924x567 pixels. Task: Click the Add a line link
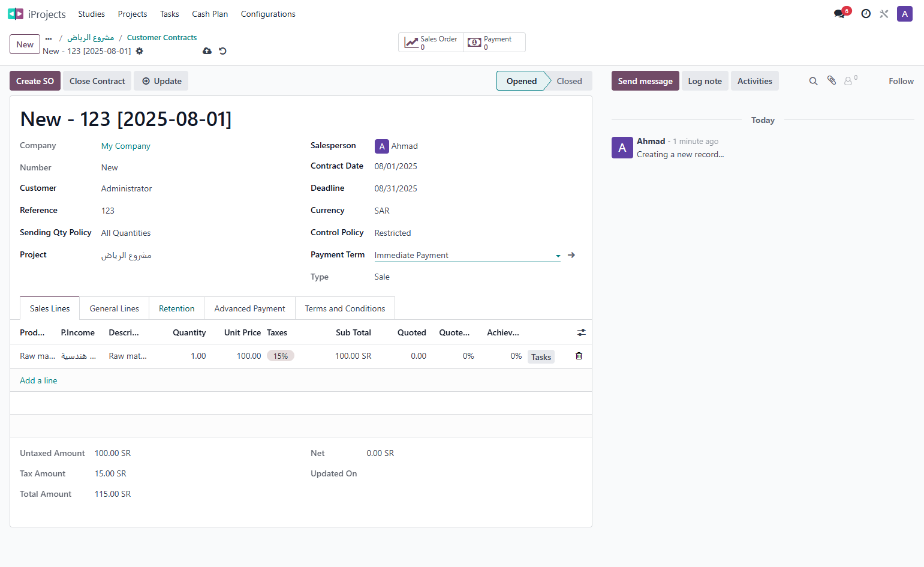(x=38, y=380)
